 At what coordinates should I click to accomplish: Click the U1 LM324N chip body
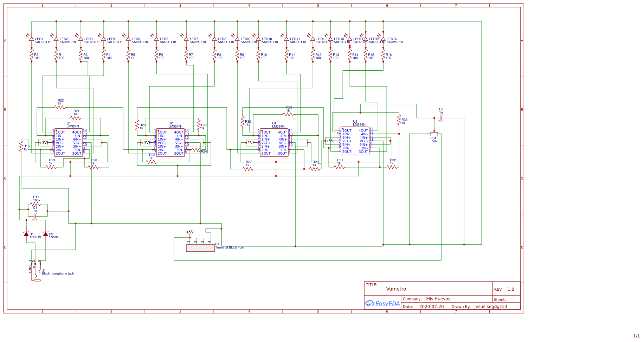[69, 142]
